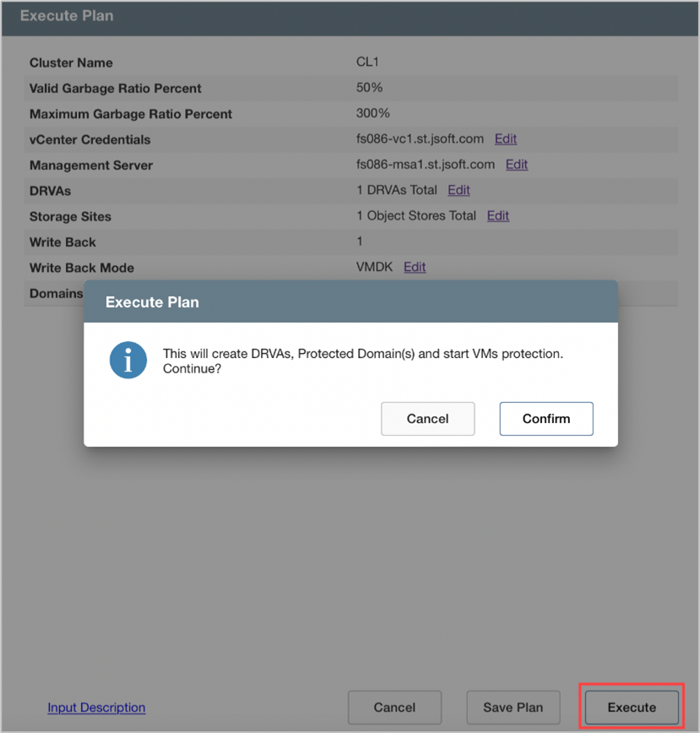Image resolution: width=700 pixels, height=733 pixels.
Task: Click the Valid Garbage Ratio Percent label
Action: (115, 89)
